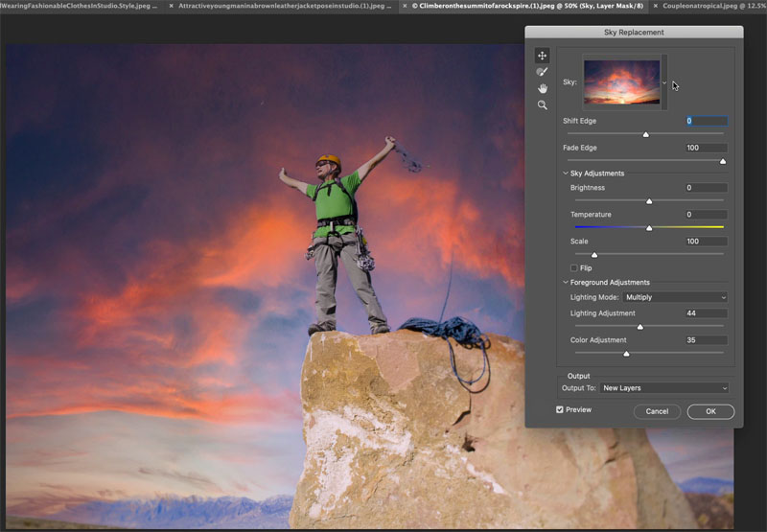Select the Hand tool in dialog

pos(542,88)
